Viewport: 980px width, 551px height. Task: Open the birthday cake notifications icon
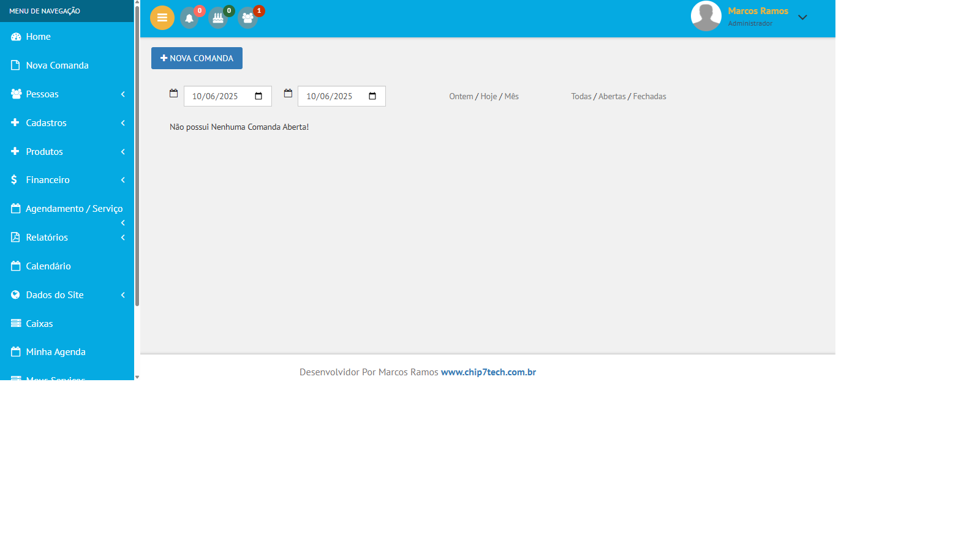[x=218, y=18]
